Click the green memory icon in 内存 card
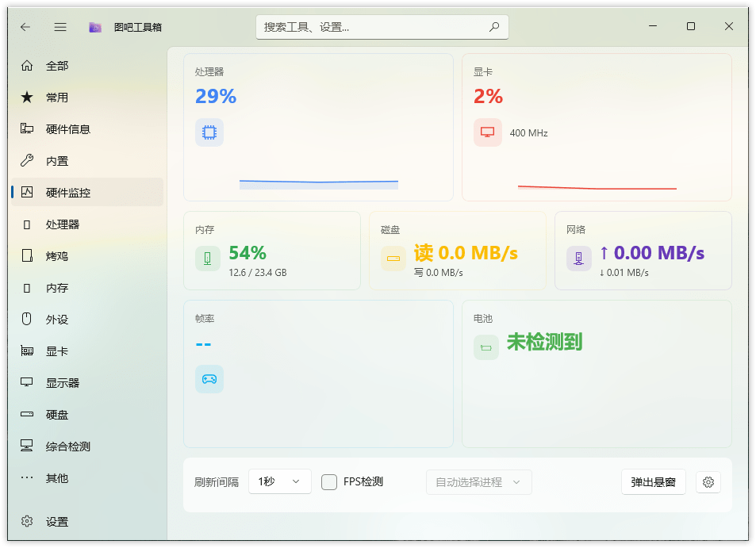This screenshot has height=548, width=756. 208,259
